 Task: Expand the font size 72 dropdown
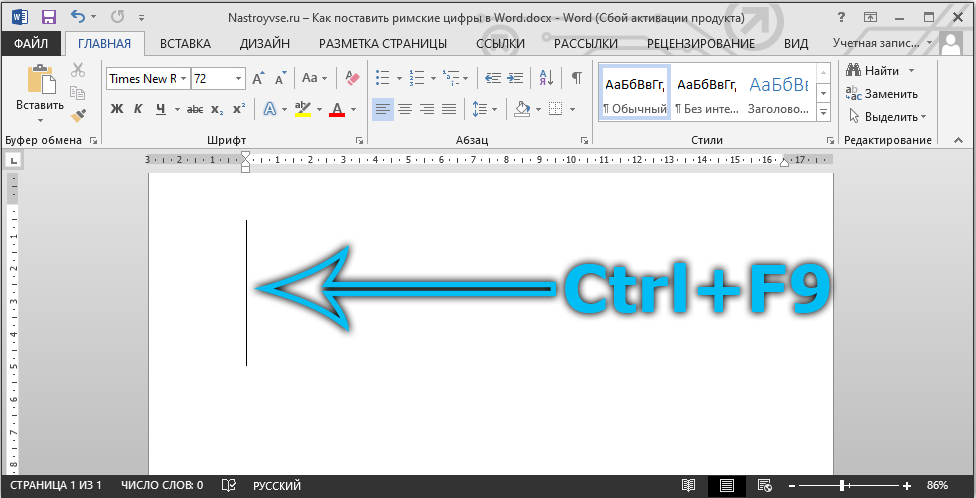[238, 78]
